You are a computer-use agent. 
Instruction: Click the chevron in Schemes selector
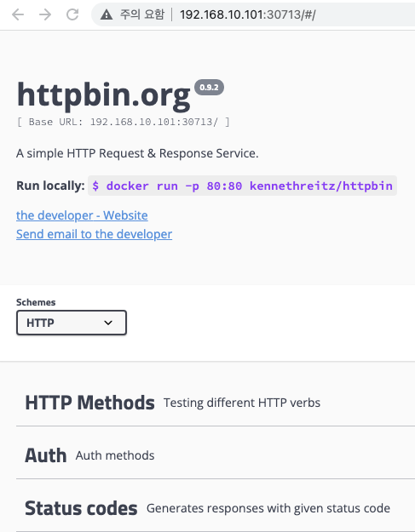coord(108,323)
